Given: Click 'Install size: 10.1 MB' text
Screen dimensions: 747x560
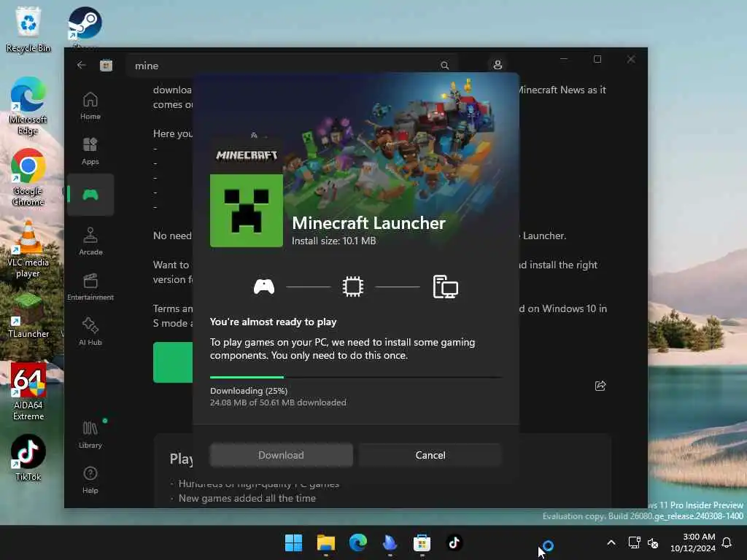Looking at the screenshot, I should pyautogui.click(x=333, y=241).
